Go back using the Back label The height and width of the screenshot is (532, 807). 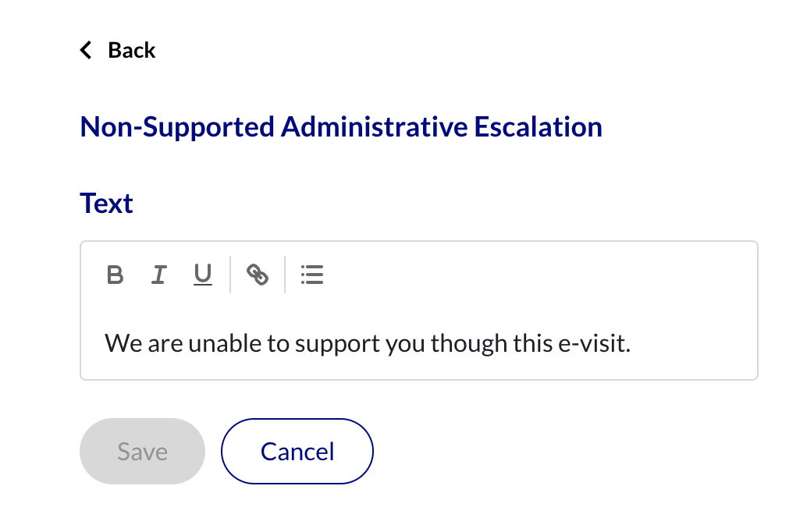coord(131,51)
